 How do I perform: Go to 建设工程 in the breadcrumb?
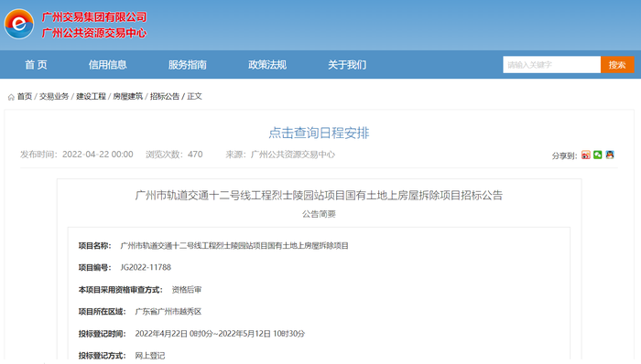point(91,96)
